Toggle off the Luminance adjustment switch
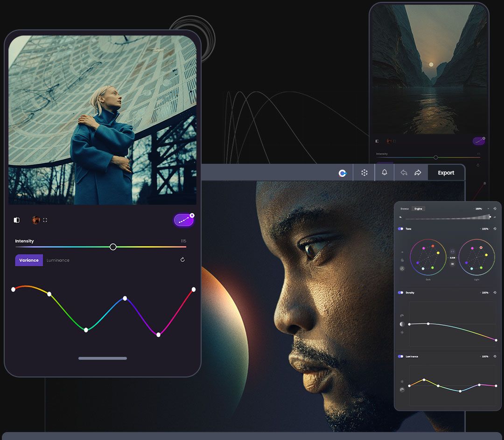The image size is (504, 440). point(400,356)
